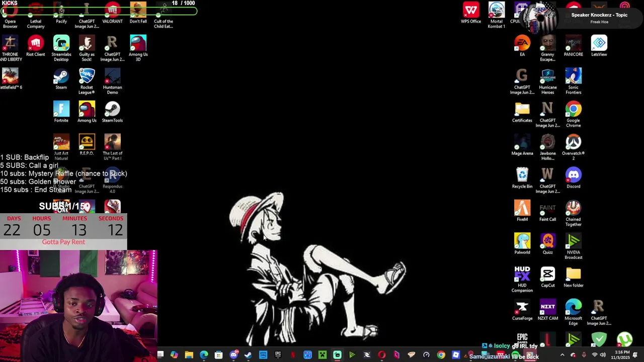
Task: Select the THRONE AND LIBERTY desktop icon
Action: point(10,48)
